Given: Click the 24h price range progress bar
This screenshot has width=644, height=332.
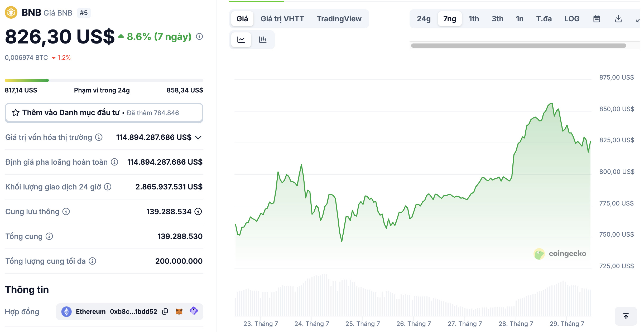Looking at the screenshot, I should [x=104, y=80].
